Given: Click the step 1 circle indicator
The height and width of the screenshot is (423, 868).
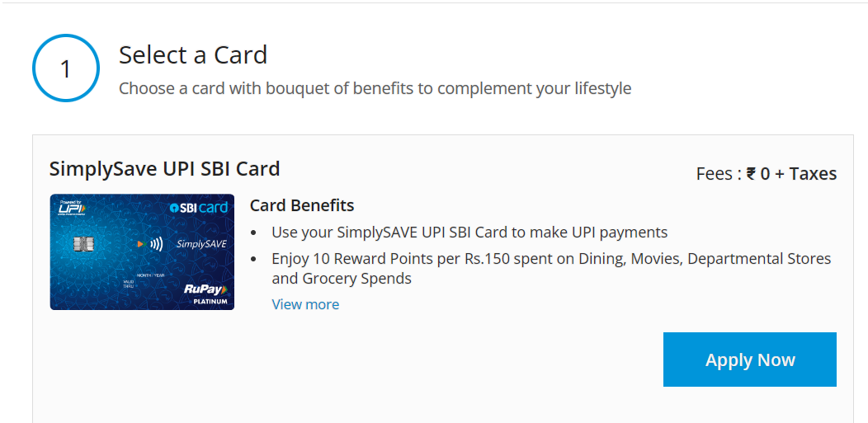Looking at the screenshot, I should coord(66,68).
